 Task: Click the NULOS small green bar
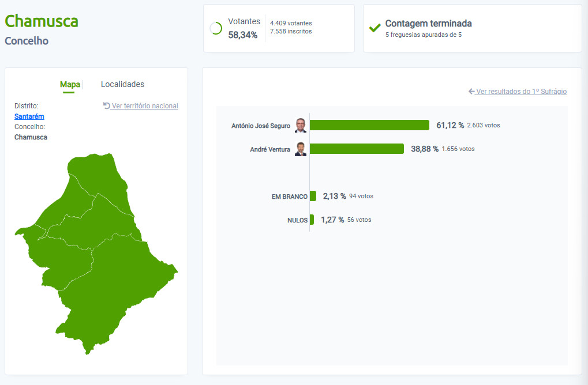click(312, 220)
